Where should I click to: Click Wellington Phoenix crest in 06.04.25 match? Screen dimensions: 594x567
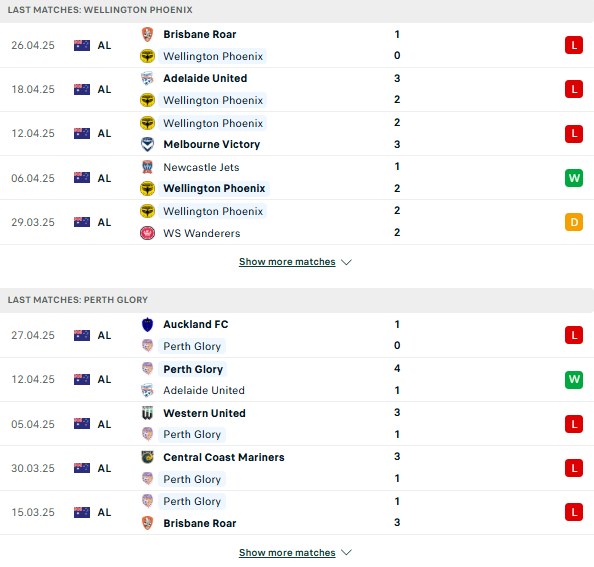147,188
